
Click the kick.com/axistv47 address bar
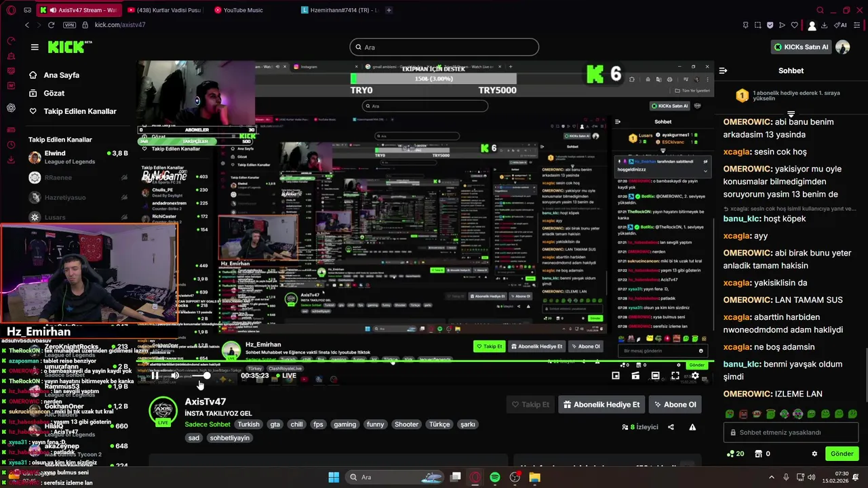click(x=120, y=25)
